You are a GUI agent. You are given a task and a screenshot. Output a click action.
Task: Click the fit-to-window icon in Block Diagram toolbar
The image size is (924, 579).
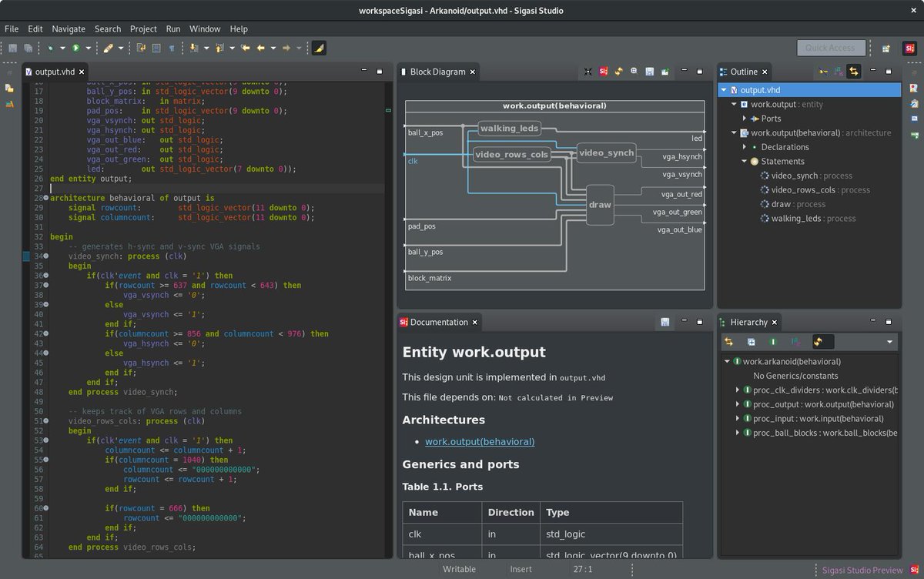click(x=588, y=72)
